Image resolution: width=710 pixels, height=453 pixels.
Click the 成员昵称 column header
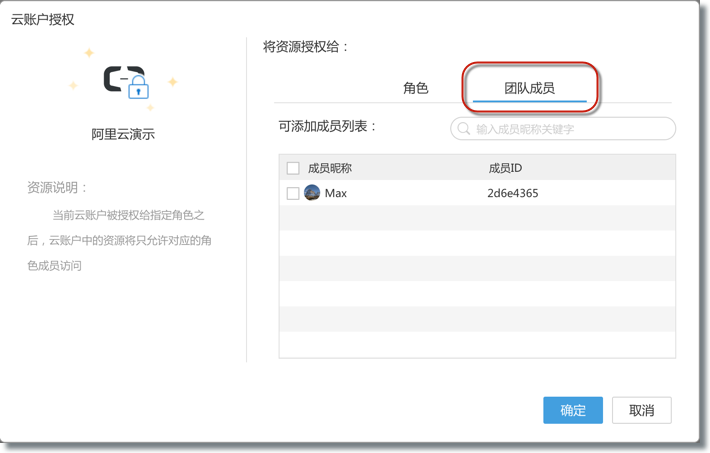(x=329, y=168)
